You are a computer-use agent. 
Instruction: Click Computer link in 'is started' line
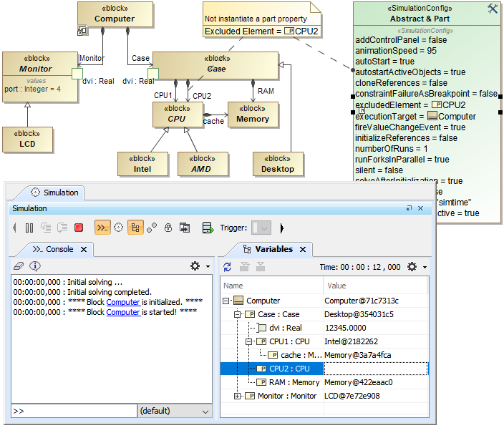[123, 312]
